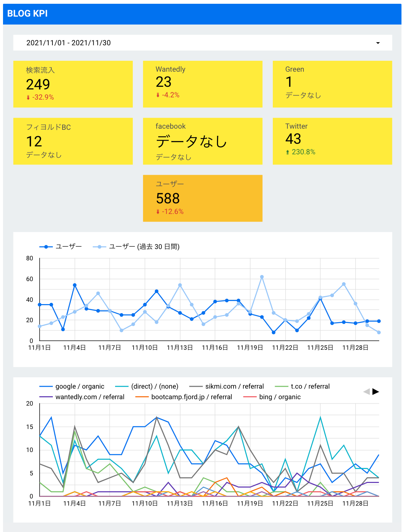Open the date range dropdown caret
Viewport: 406px width, 532px height.
(x=377, y=43)
